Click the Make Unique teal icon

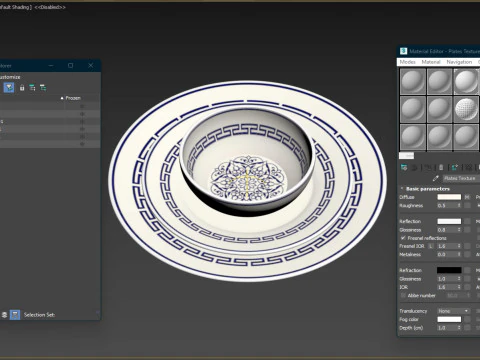pyautogui.click(x=454, y=168)
